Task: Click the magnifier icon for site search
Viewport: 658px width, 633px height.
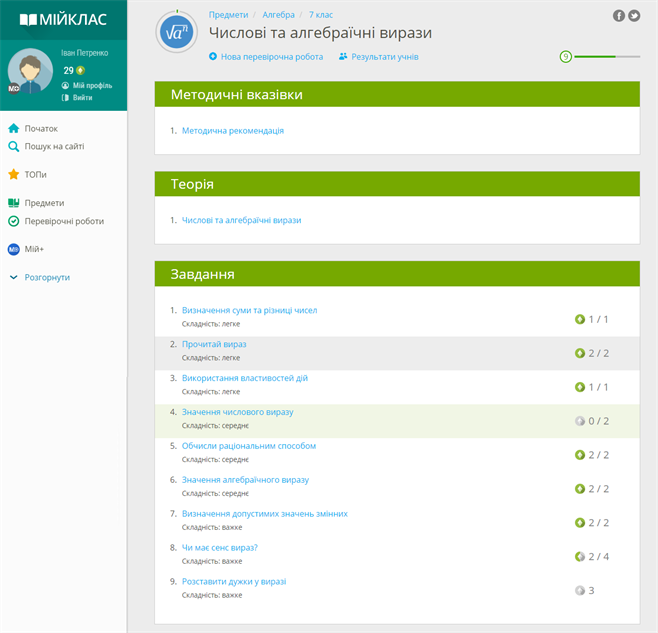Action: click(x=13, y=146)
